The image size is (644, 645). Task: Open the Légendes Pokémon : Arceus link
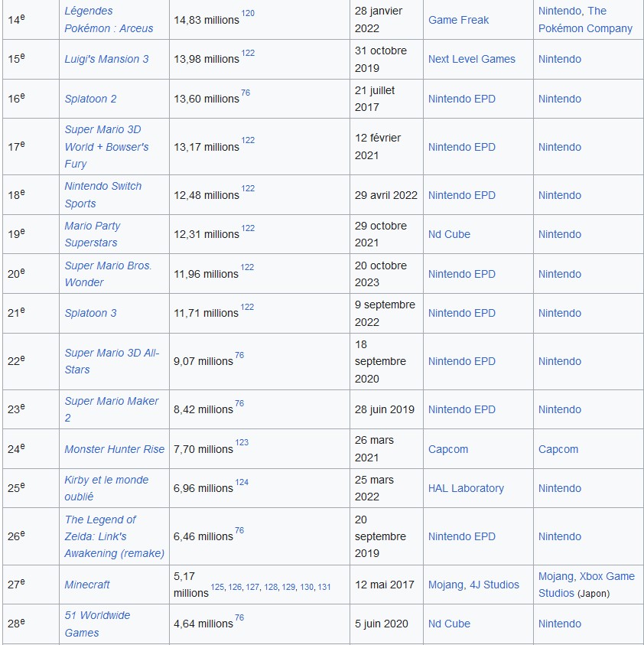pyautogui.click(x=109, y=20)
